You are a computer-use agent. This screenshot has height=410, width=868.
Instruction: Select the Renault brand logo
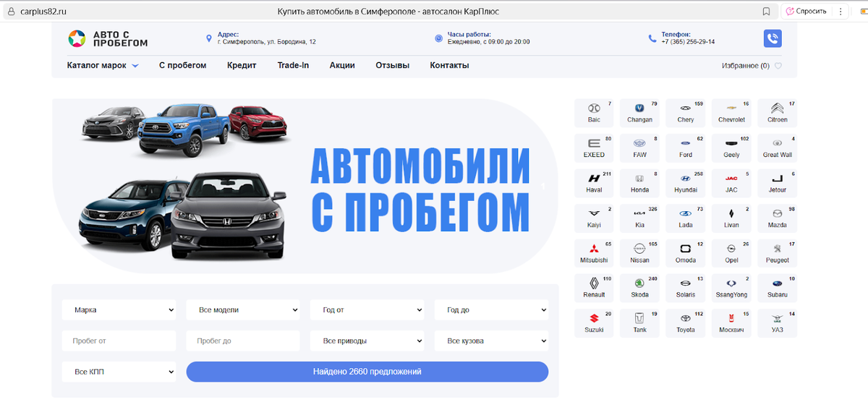(x=594, y=283)
